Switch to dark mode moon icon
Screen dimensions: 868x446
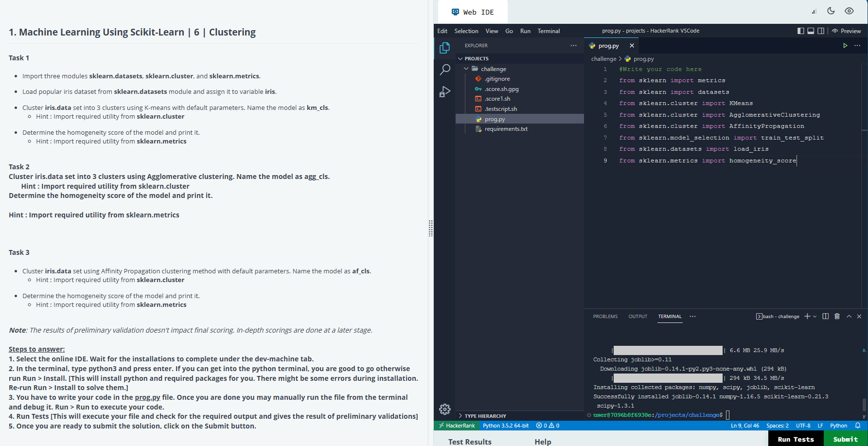click(831, 11)
